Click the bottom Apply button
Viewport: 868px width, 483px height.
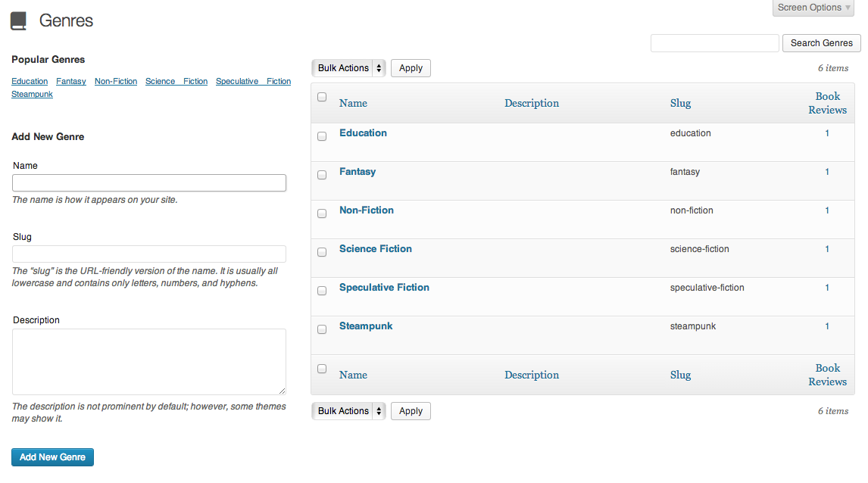coord(411,411)
